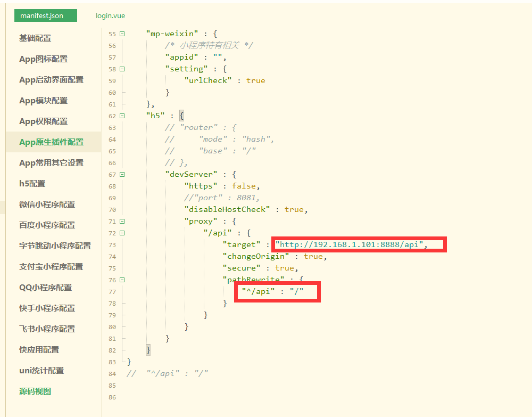The image size is (532, 417).
Task: Collapse the mp-weixin block on line 55
Action: pyautogui.click(x=121, y=33)
